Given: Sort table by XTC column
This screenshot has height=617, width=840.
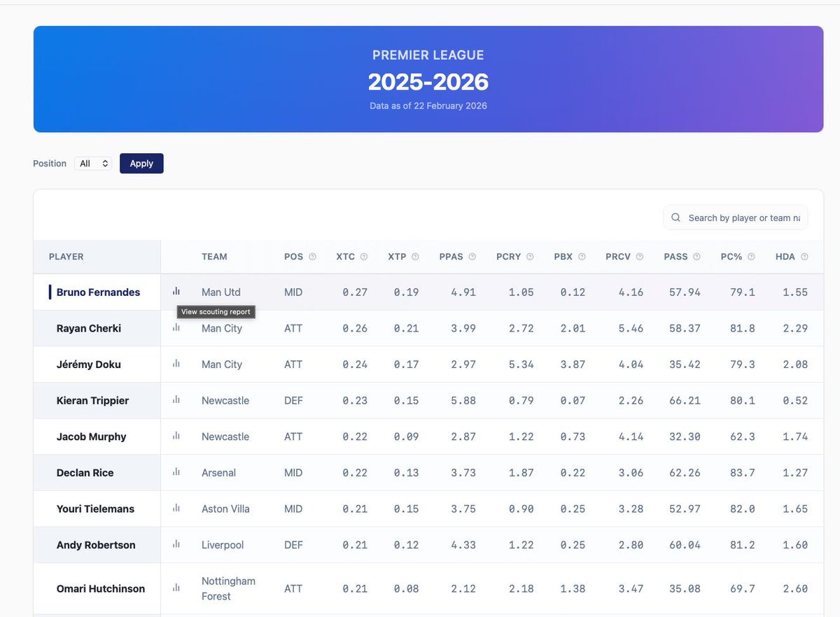Looking at the screenshot, I should point(345,257).
